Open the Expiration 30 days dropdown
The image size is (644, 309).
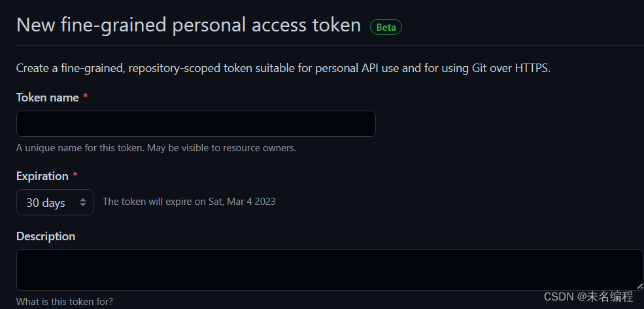tap(55, 202)
